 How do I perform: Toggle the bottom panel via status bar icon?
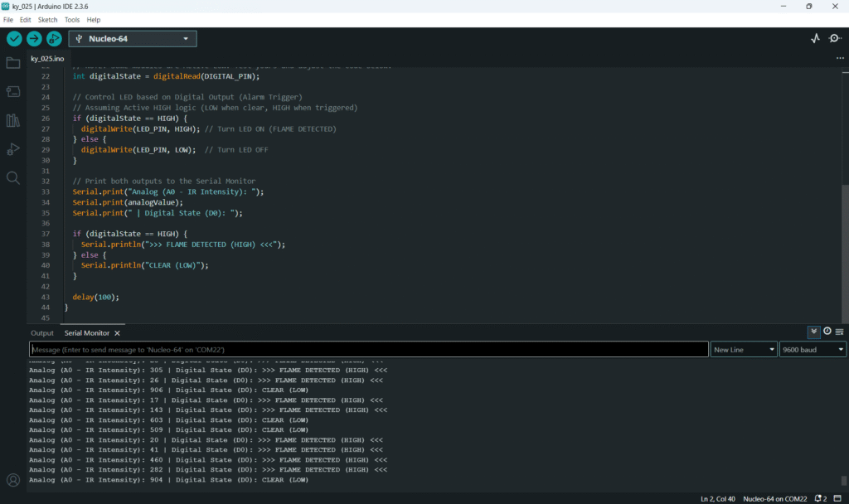pyautogui.click(x=837, y=498)
